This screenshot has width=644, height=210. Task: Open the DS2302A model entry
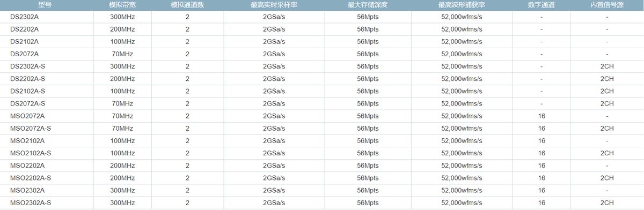tap(25, 17)
